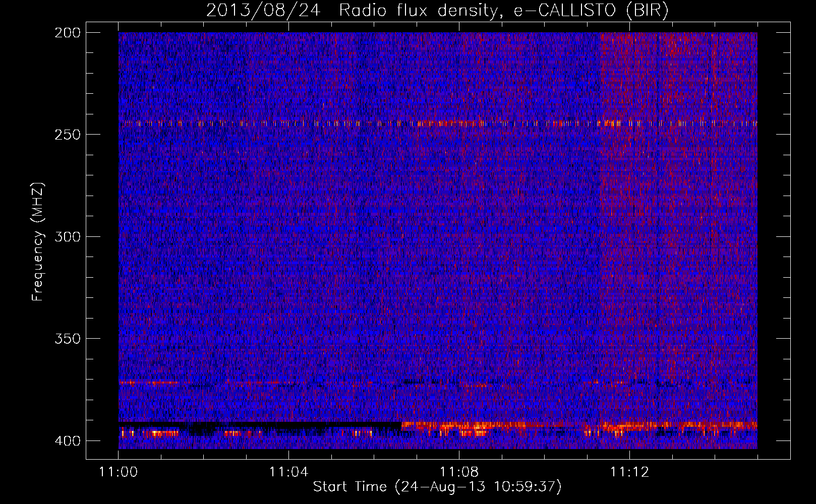
Task: Click the '11:00' time tick label
Action: pyautogui.click(x=119, y=472)
